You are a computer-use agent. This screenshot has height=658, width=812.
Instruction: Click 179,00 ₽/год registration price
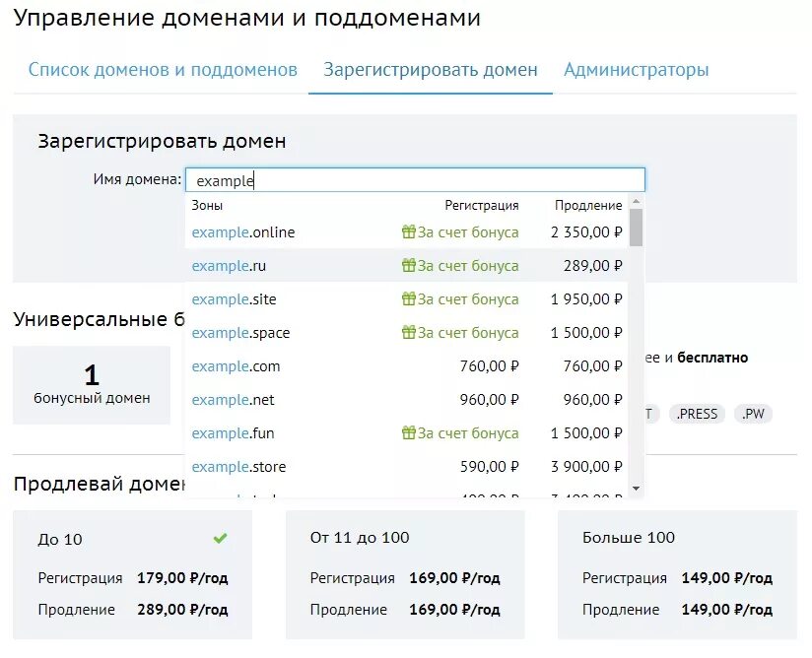pos(182,578)
